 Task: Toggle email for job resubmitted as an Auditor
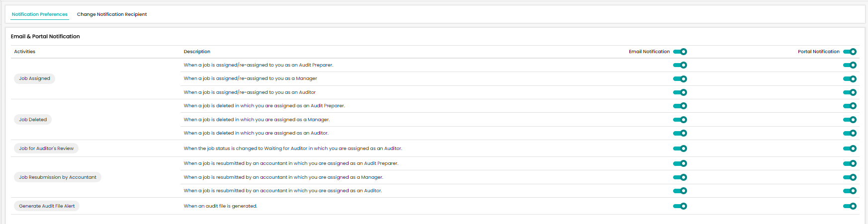pos(680,191)
